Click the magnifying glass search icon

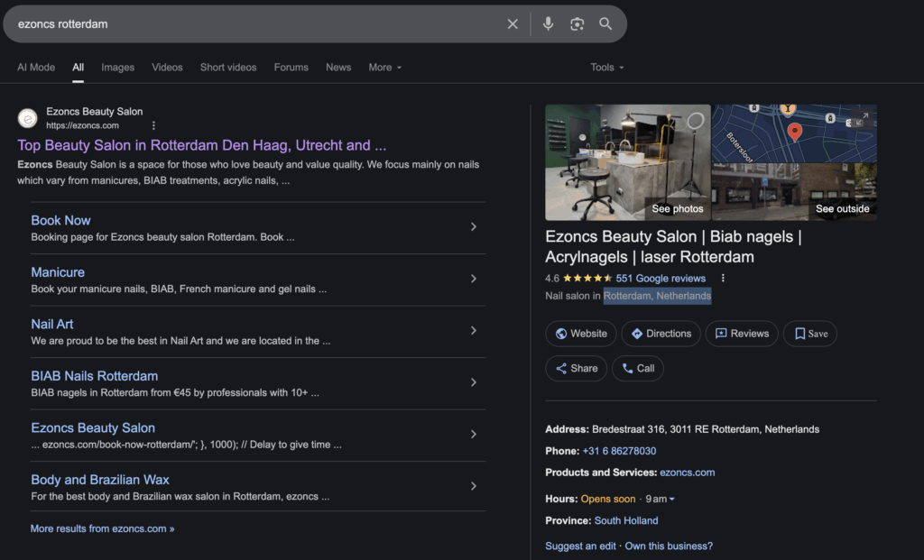coord(605,24)
